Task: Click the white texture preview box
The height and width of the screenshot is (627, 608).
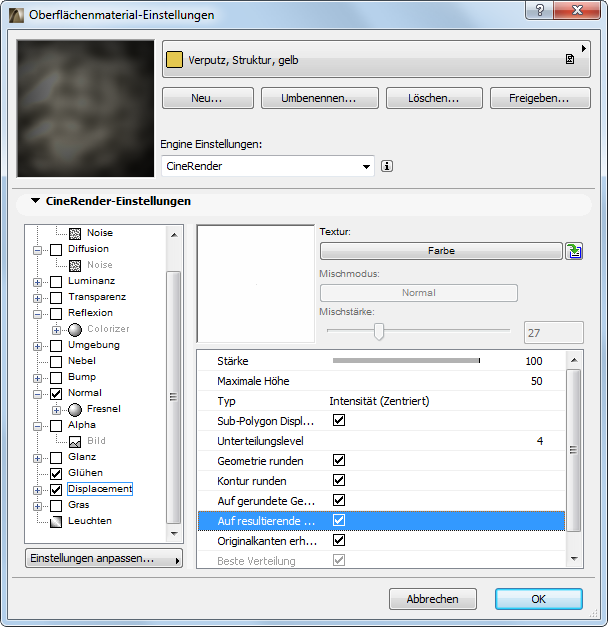Action: 256,284
